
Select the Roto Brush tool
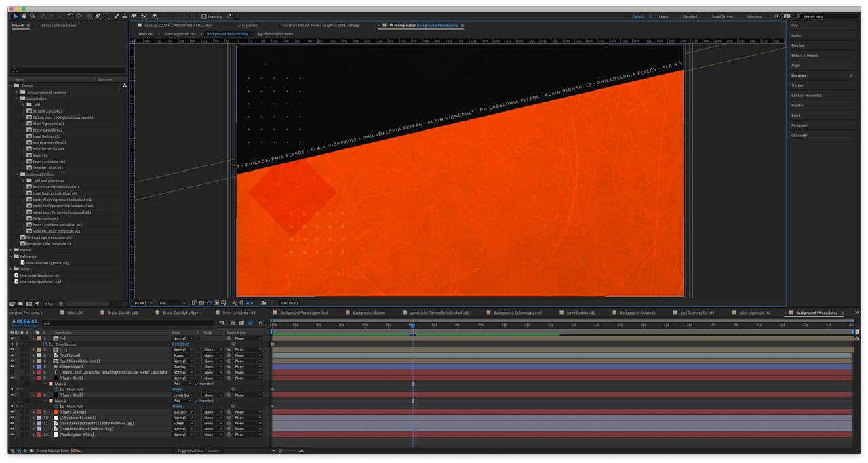[144, 16]
